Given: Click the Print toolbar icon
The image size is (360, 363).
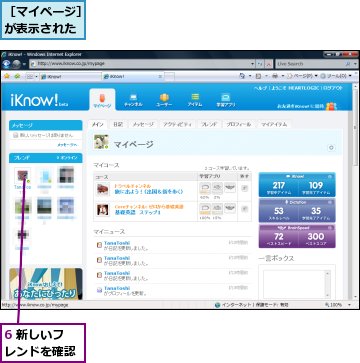Looking at the screenshot, I should pyautogui.click(x=274, y=76).
